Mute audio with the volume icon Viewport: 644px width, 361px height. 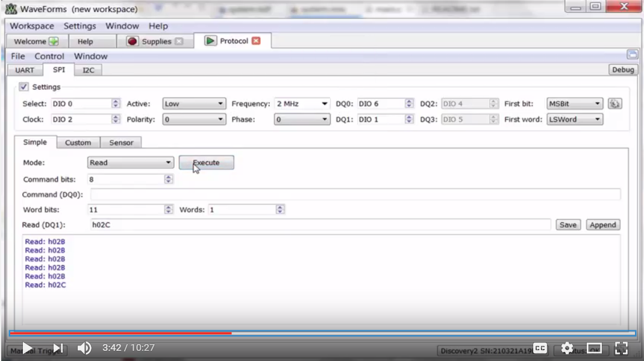84,348
